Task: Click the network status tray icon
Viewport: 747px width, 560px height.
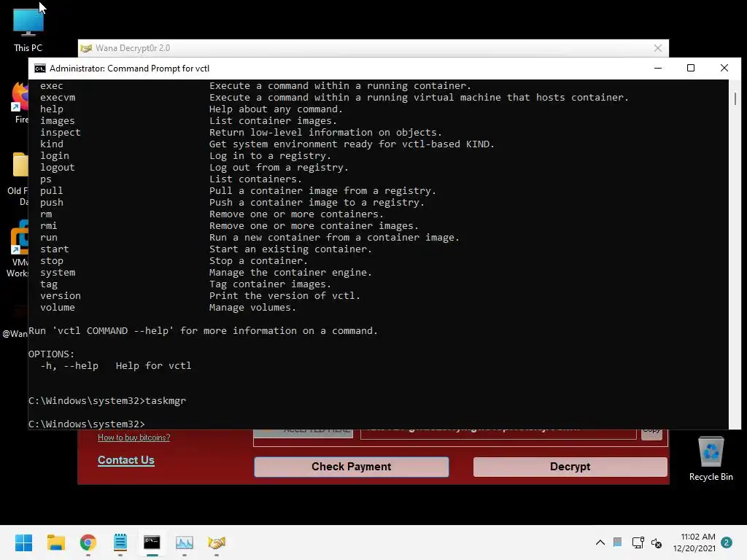Action: click(x=638, y=542)
